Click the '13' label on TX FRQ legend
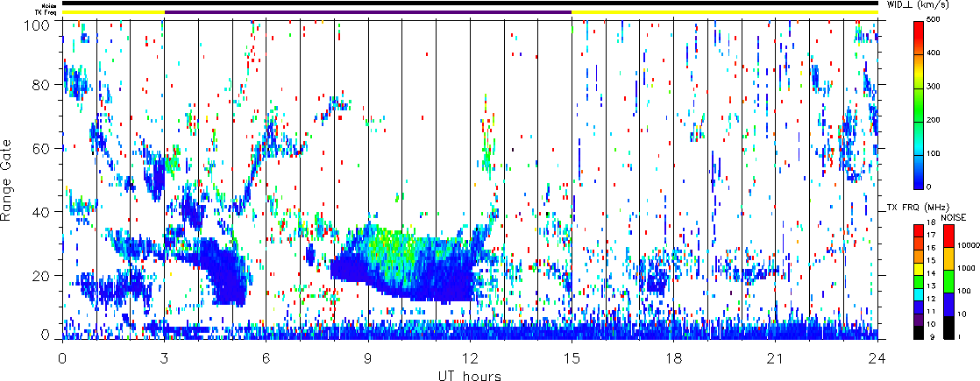 coord(931,286)
